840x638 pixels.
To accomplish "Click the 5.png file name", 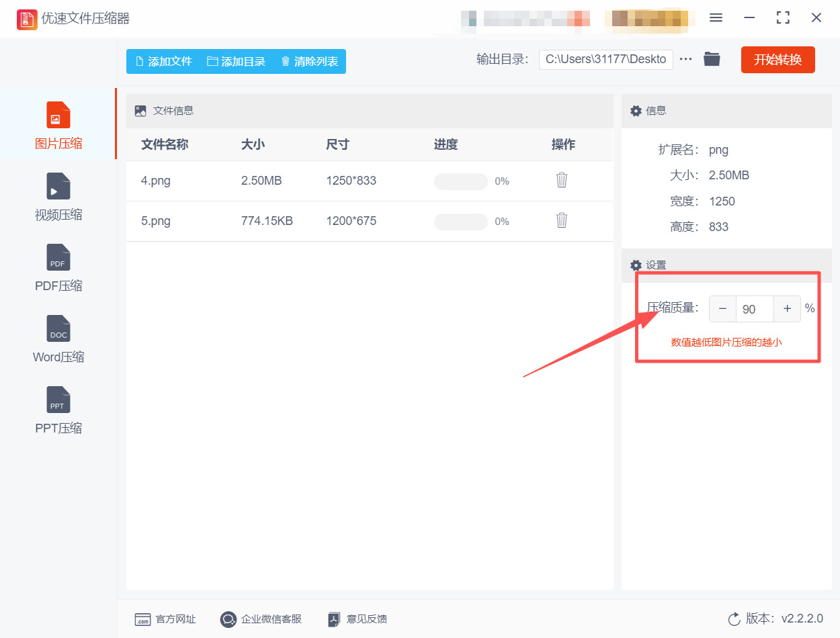I will coord(156,221).
